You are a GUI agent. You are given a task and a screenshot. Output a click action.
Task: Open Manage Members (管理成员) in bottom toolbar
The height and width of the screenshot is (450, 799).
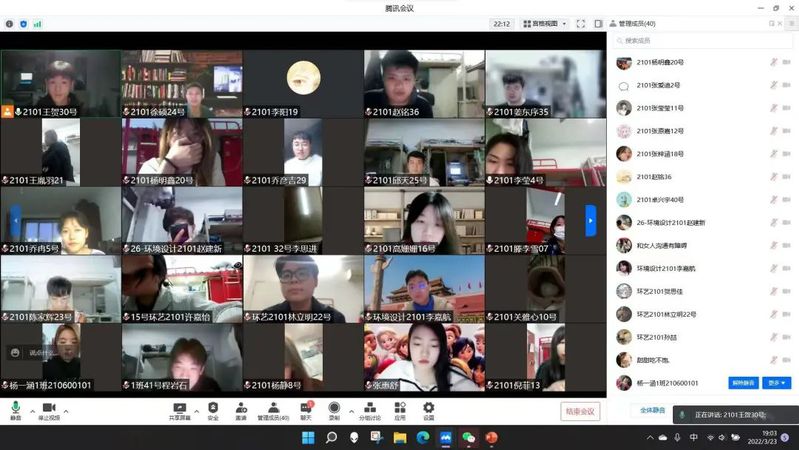pos(273,410)
